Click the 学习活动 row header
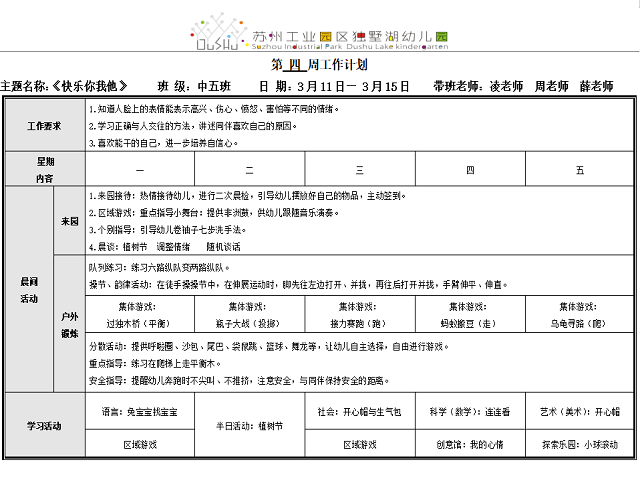The height and width of the screenshot is (480, 640). pos(45,425)
